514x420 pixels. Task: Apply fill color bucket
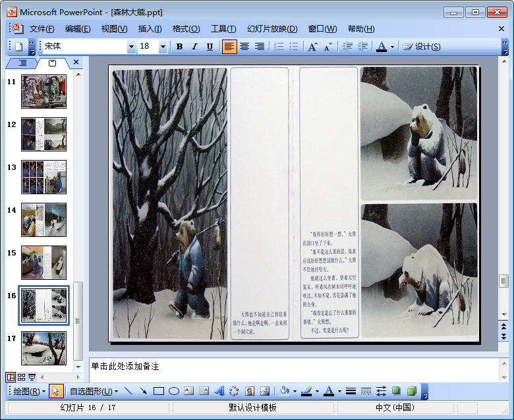(284, 391)
